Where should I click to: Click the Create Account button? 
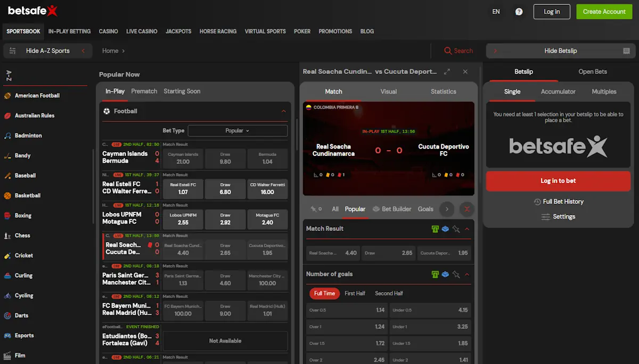pyautogui.click(x=604, y=11)
